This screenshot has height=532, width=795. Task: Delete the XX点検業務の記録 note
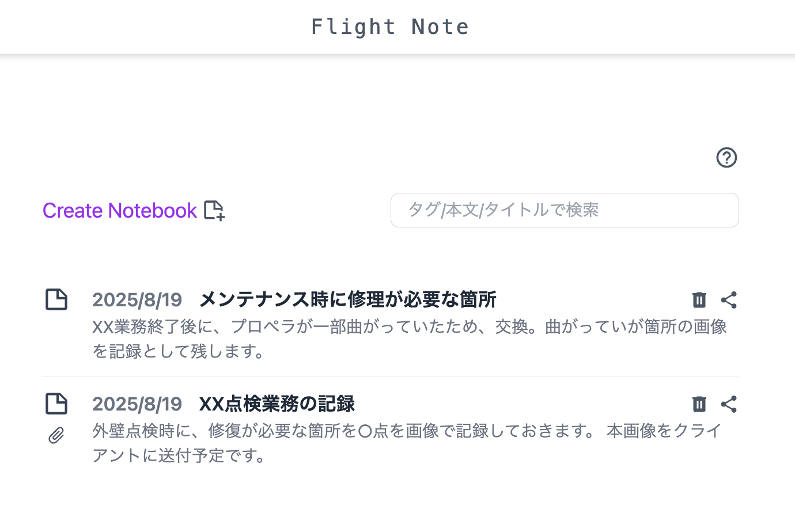click(x=699, y=404)
